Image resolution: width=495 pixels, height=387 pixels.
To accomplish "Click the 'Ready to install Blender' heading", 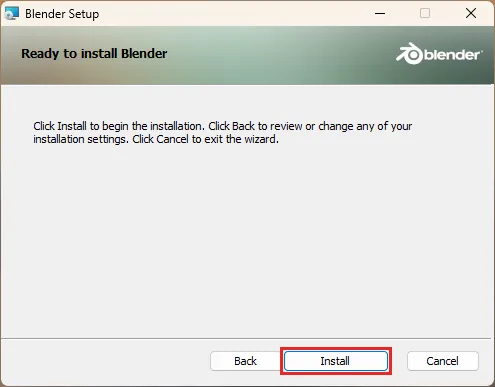I will pos(94,54).
